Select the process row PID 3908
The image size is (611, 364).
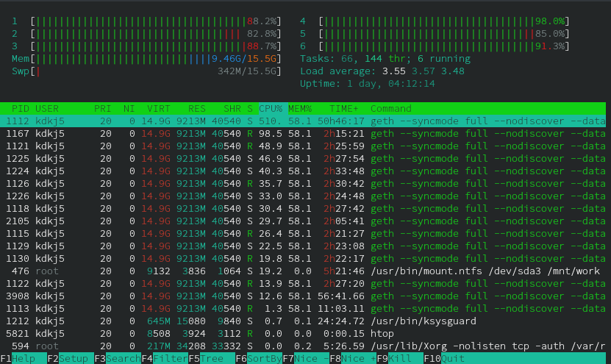tap(303, 296)
